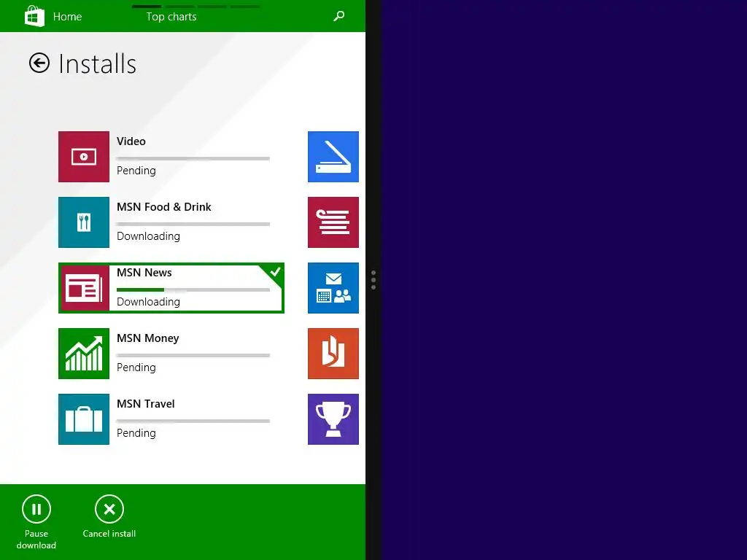Select the purple trophy Sports tile
Image resolution: width=747 pixels, height=560 pixels.
tap(333, 419)
